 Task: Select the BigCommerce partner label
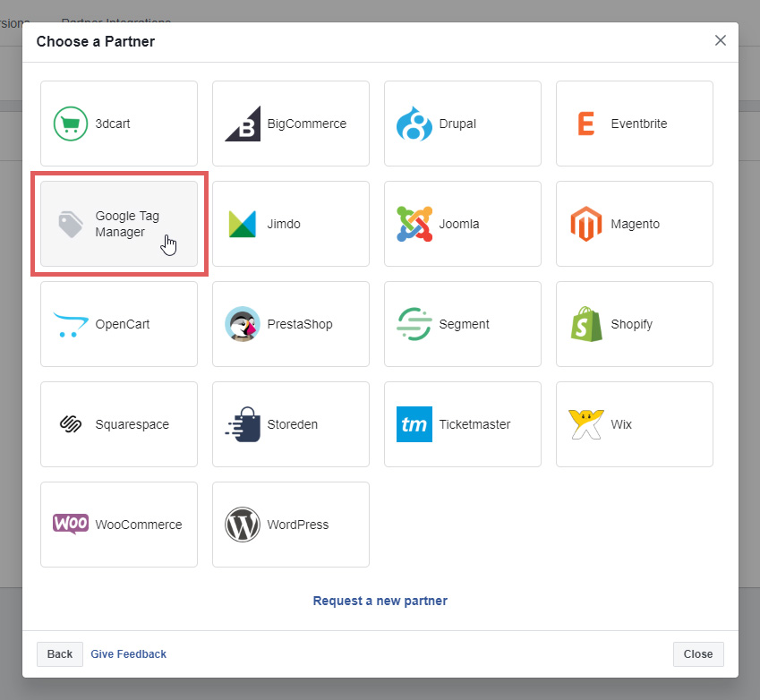coord(307,124)
